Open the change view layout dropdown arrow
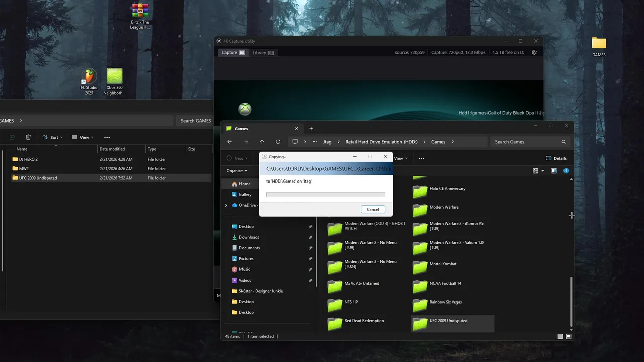This screenshot has width=644, height=362. point(542,171)
